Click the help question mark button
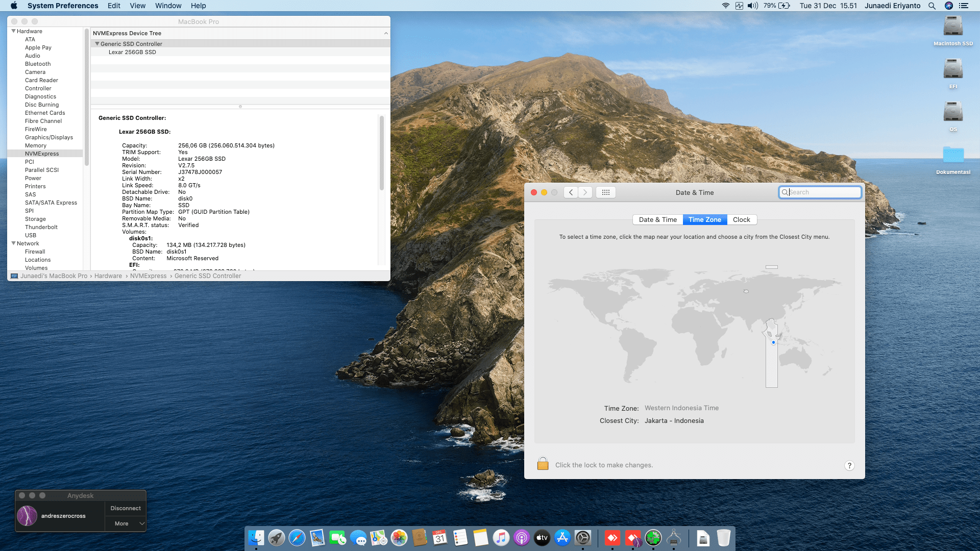The height and width of the screenshot is (551, 980). (x=849, y=465)
